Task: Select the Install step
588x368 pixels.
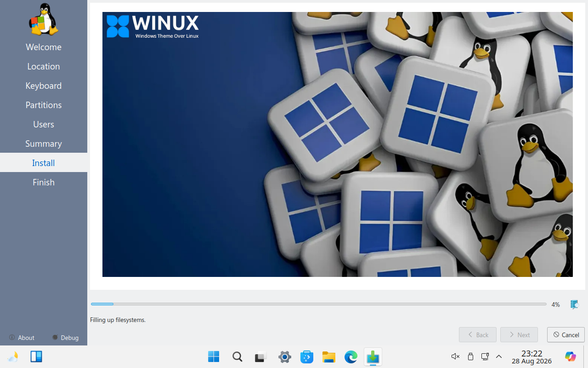Action: coord(44,163)
